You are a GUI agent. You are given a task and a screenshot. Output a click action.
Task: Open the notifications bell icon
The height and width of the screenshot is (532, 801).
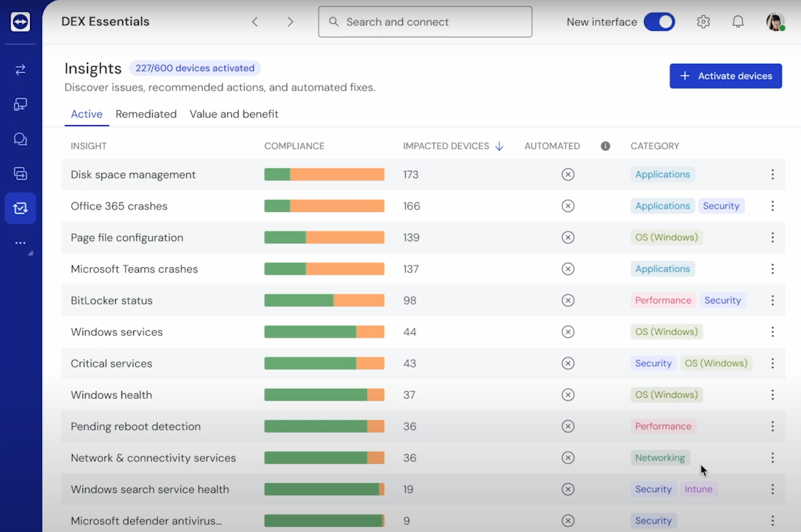click(738, 22)
